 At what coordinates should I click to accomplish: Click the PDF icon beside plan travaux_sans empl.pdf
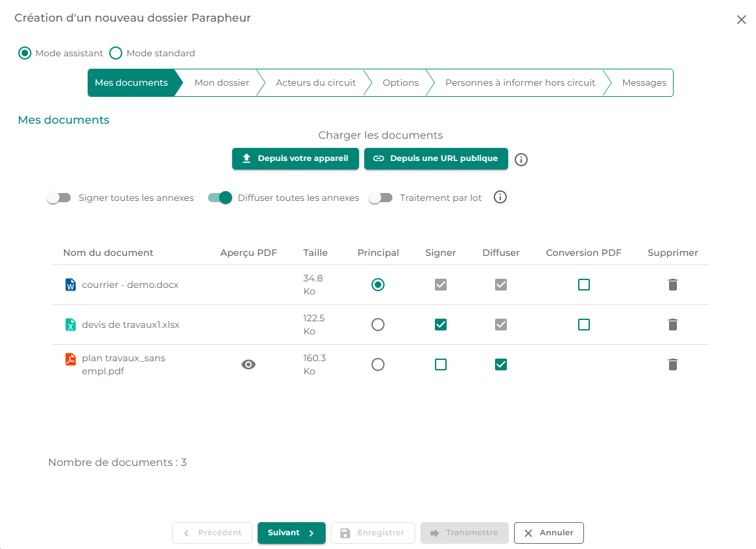[x=71, y=359]
